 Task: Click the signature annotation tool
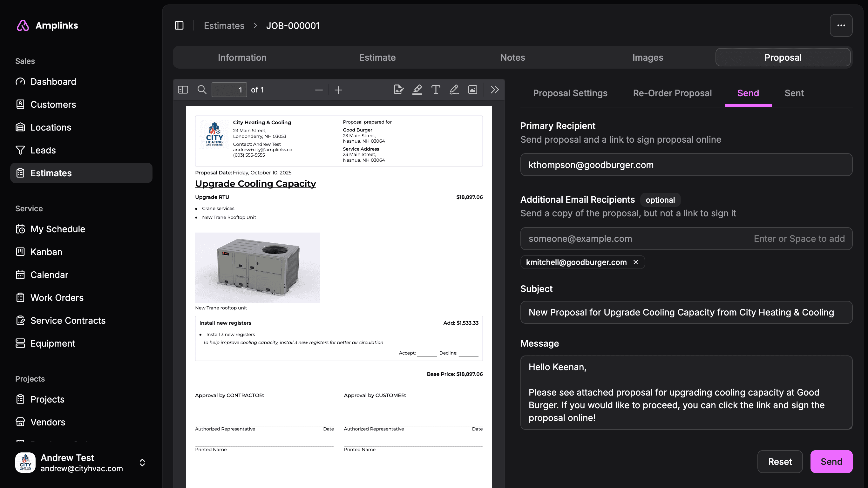tap(399, 90)
